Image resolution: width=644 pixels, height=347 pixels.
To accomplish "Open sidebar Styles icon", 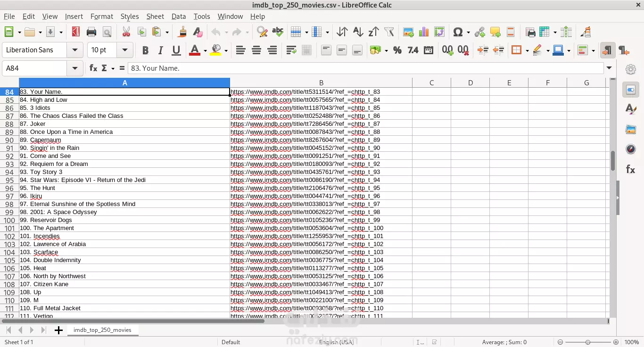I will coord(631,109).
